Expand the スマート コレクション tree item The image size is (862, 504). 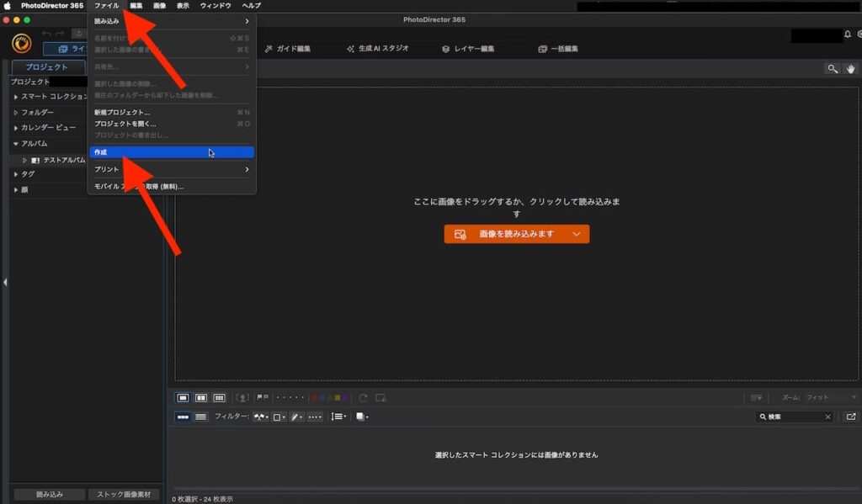click(16, 97)
